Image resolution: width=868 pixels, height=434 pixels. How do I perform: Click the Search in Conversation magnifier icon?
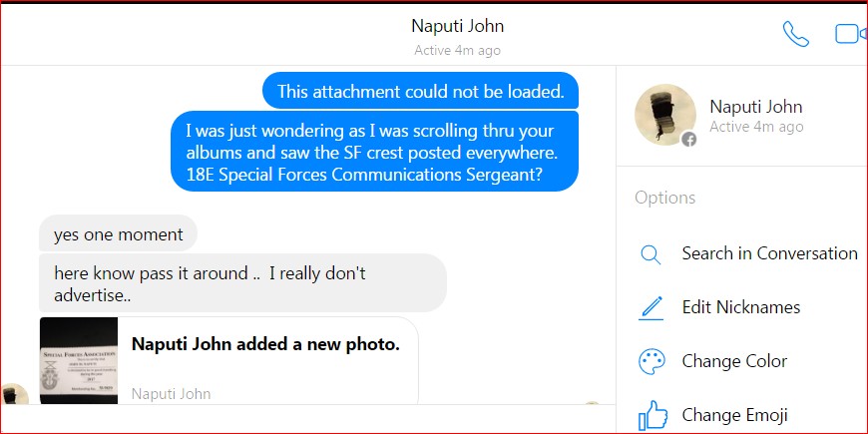coord(651,254)
